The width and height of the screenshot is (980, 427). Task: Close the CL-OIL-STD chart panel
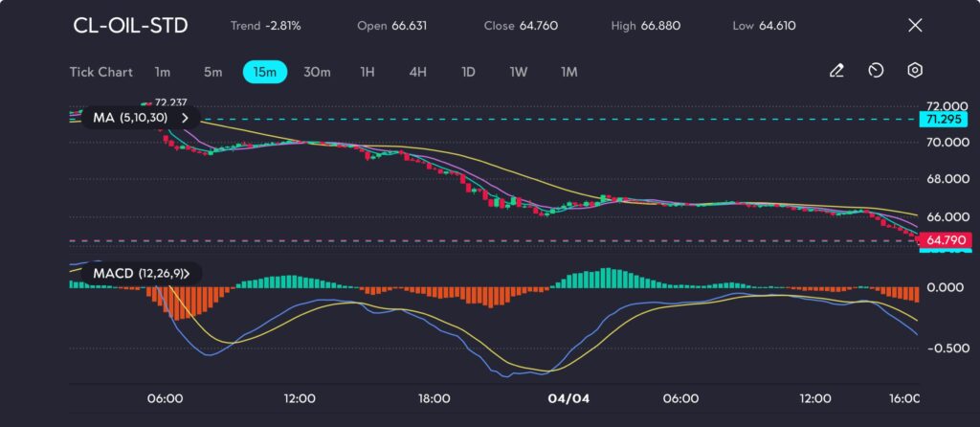tap(915, 26)
